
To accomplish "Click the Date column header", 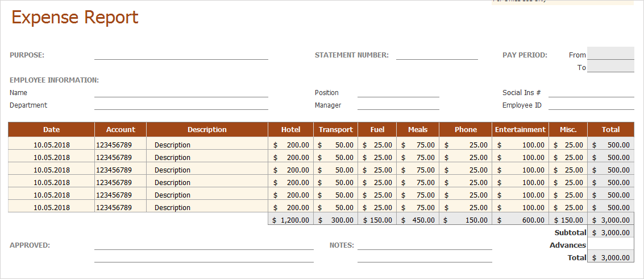I will pos(51,129).
